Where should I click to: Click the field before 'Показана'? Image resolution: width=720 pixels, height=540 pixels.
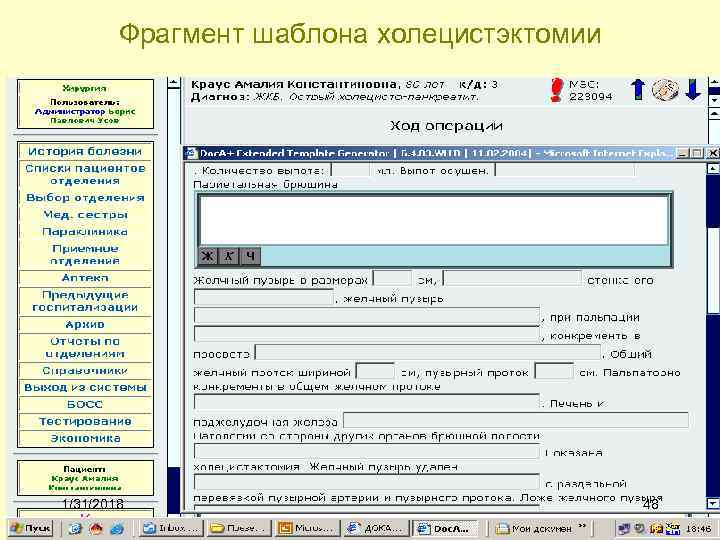[x=367, y=451]
